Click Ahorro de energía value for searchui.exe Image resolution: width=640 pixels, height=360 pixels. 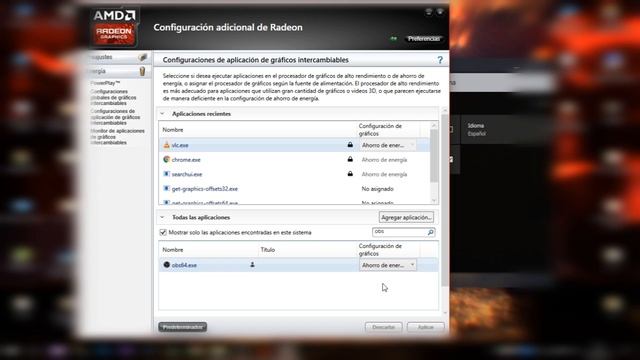(384, 174)
